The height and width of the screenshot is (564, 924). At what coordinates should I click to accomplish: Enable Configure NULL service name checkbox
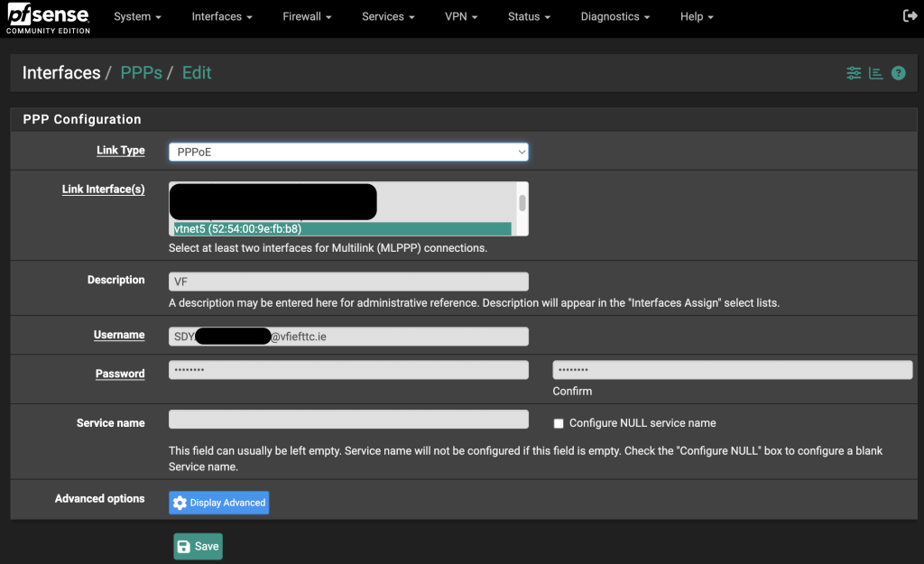(x=559, y=423)
